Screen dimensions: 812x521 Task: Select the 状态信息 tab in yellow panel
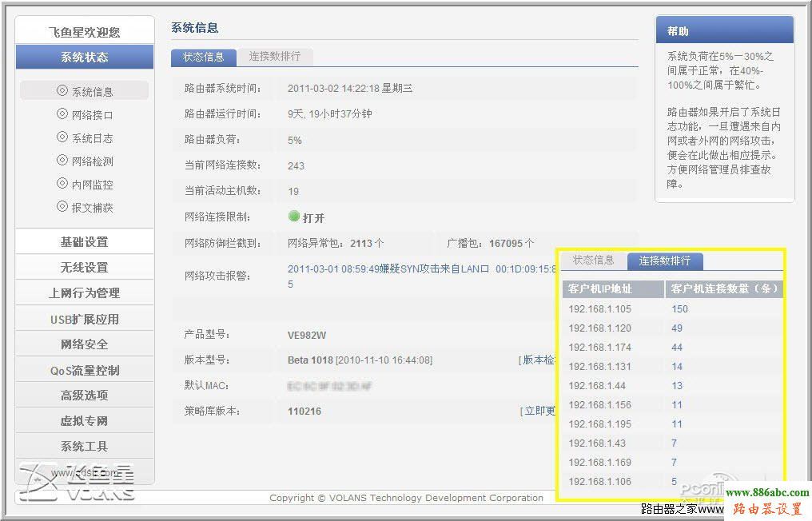coord(595,260)
